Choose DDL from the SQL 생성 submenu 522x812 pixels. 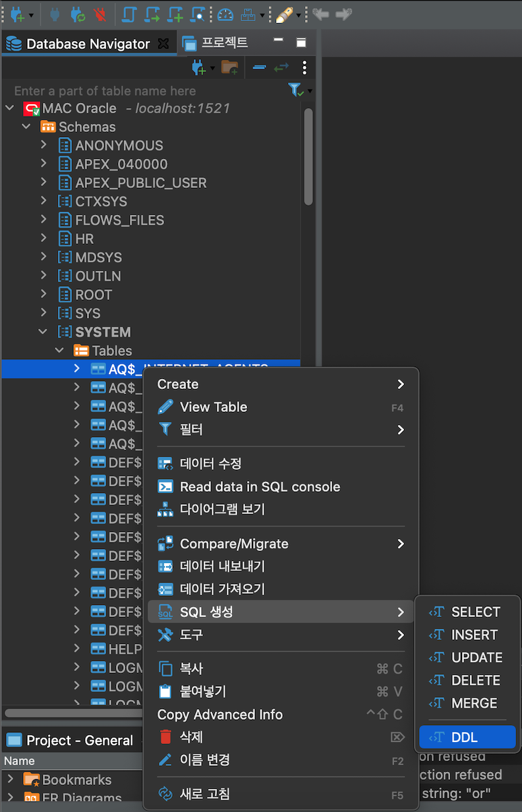pos(467,736)
